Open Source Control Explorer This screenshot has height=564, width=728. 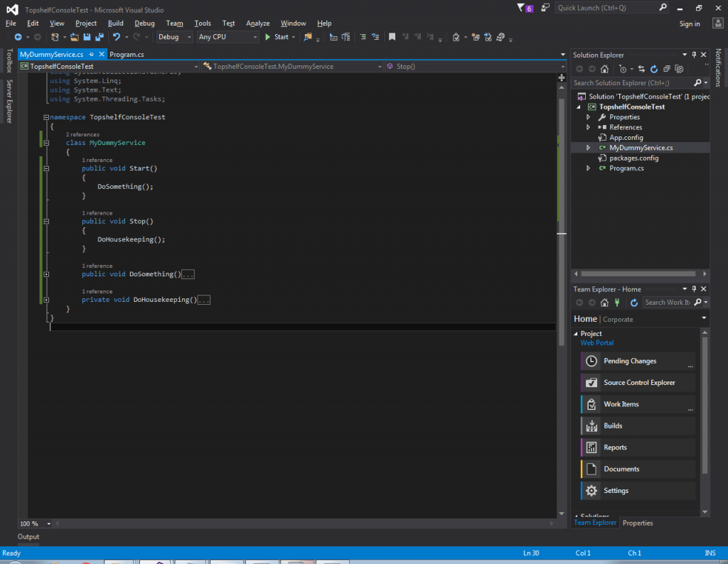point(638,383)
